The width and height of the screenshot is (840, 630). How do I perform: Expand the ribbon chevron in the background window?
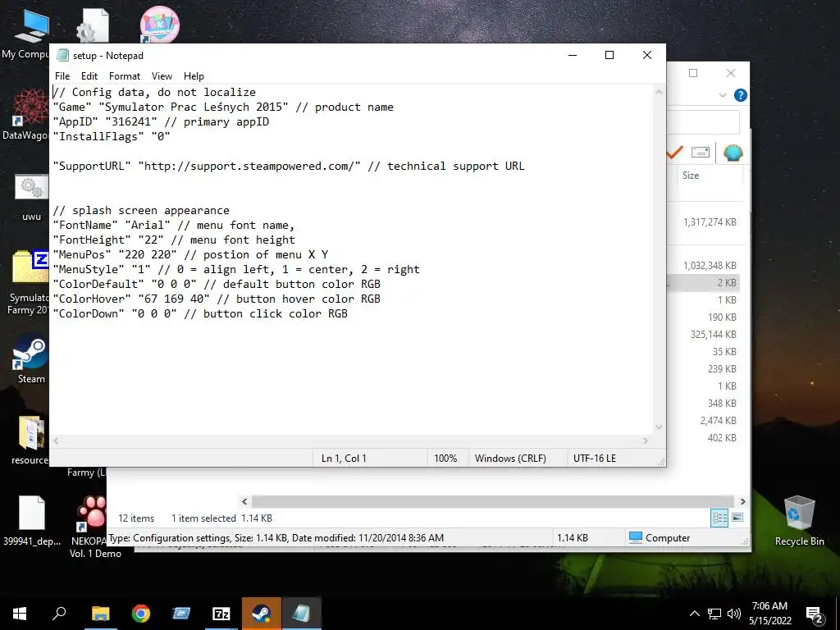(722, 95)
